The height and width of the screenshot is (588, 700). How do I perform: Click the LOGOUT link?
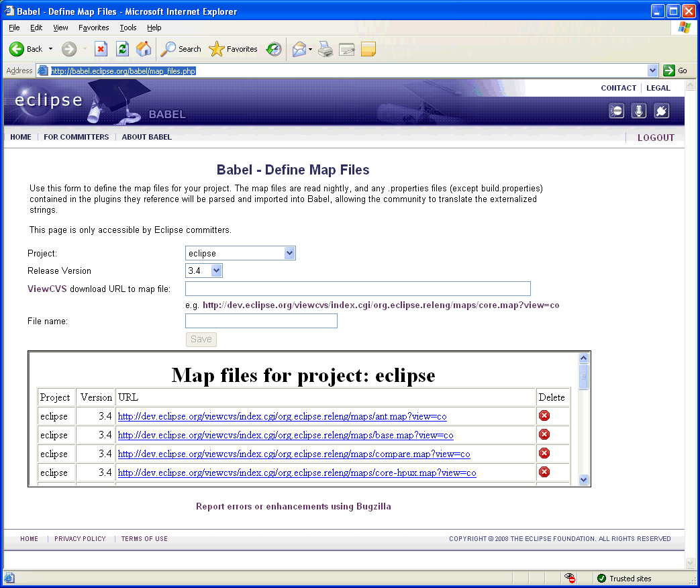[656, 138]
